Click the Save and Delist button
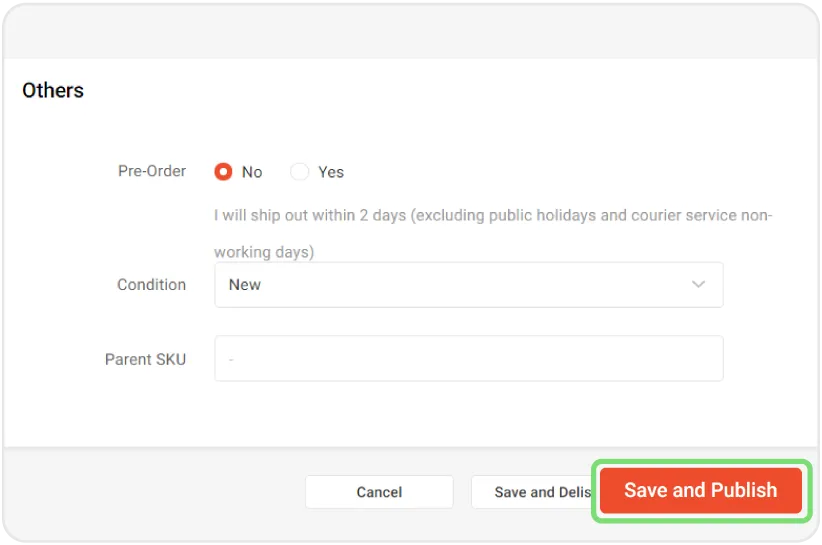This screenshot has height=545, width=822. pos(534,492)
